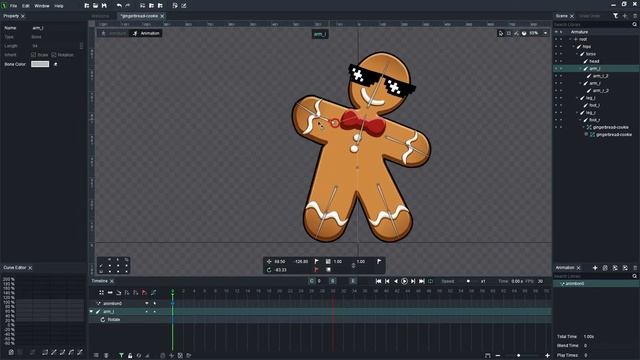This screenshot has height=360, width=640.
Task: Select the Rotate track in timeline
Action: [114, 320]
